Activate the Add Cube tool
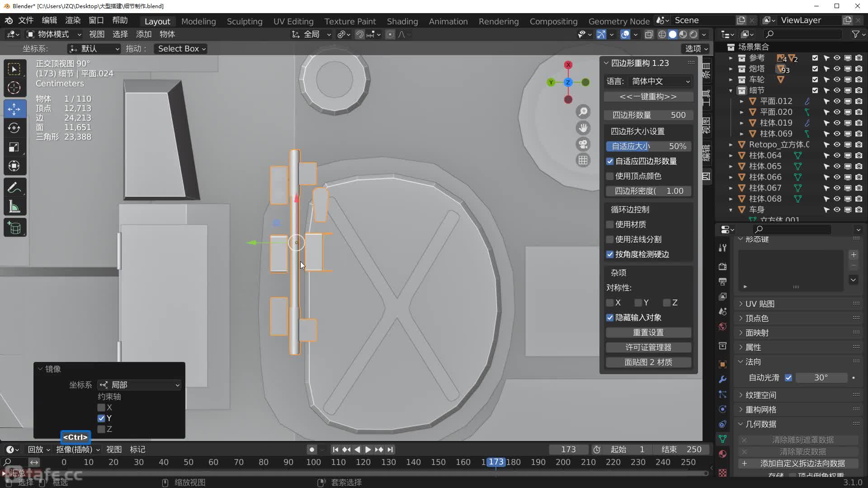Viewport: 868px width, 488px height. click(14, 228)
